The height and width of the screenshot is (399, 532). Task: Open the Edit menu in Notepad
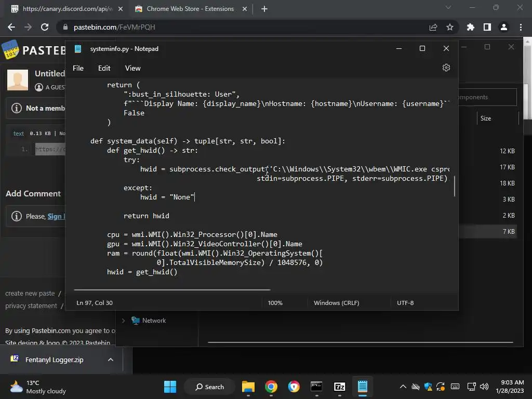104,68
